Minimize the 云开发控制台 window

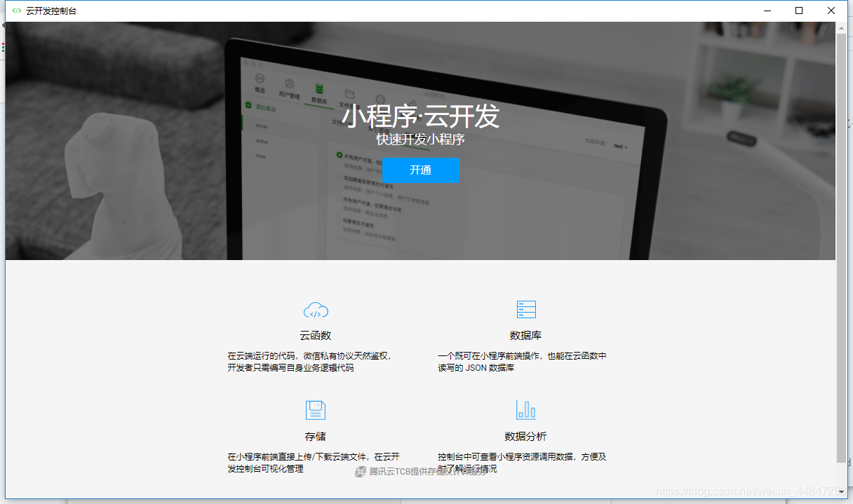coord(767,11)
